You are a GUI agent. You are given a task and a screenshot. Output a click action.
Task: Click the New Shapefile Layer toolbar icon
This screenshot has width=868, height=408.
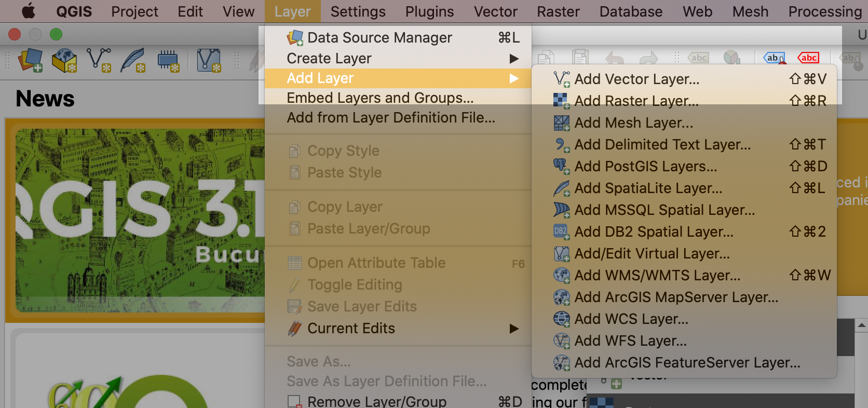[99, 60]
